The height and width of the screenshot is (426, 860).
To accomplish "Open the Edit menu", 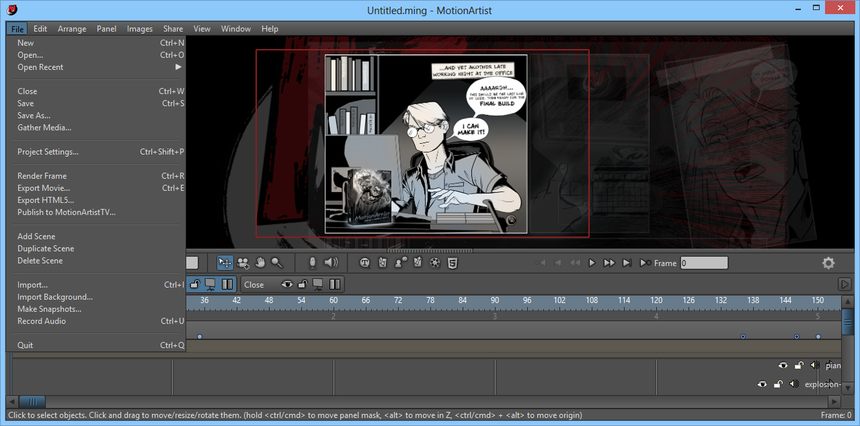I will (x=40, y=29).
